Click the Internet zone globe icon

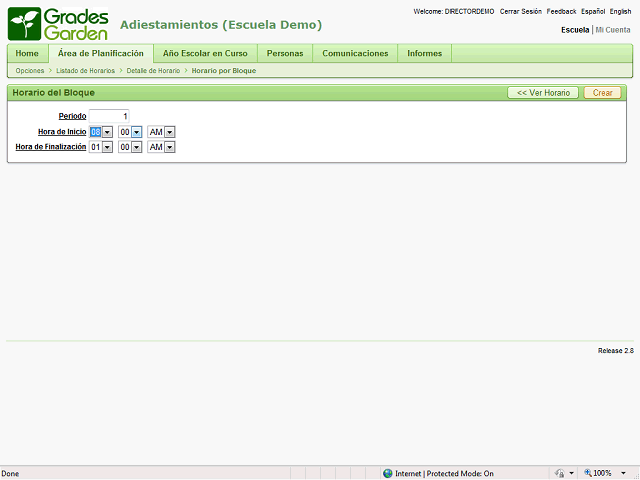[x=388, y=473]
